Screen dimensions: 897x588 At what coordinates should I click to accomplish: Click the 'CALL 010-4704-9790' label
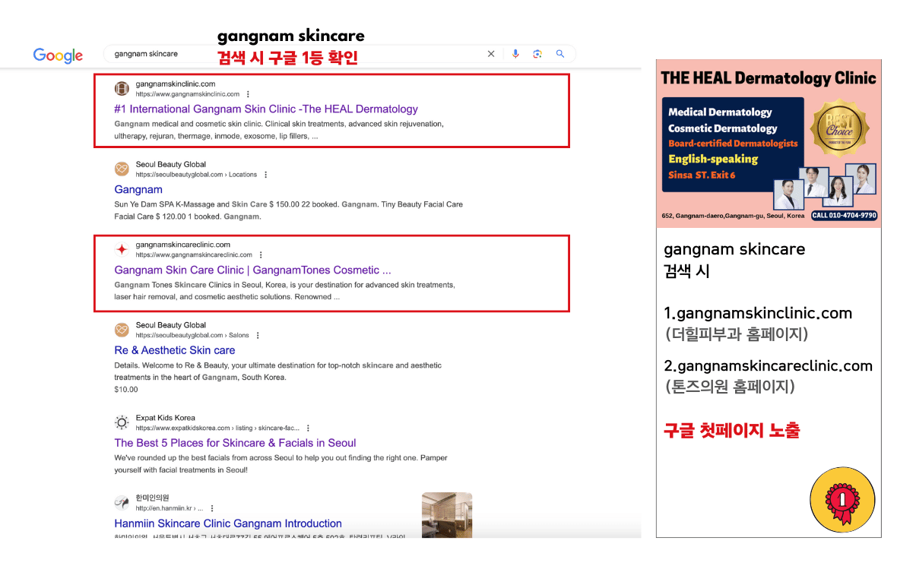pyautogui.click(x=845, y=216)
